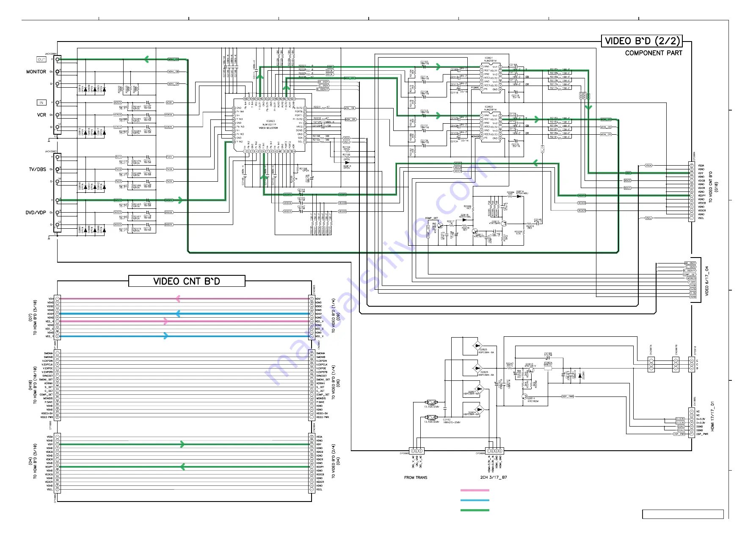
Task: Click the green arrow on MONITOR OUT line
Action: coord(146,59)
